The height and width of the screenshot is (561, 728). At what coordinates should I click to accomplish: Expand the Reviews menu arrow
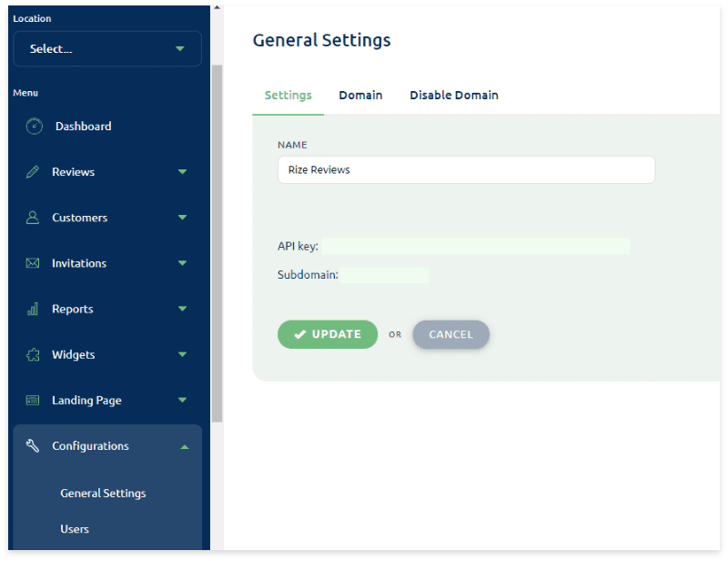(x=182, y=172)
